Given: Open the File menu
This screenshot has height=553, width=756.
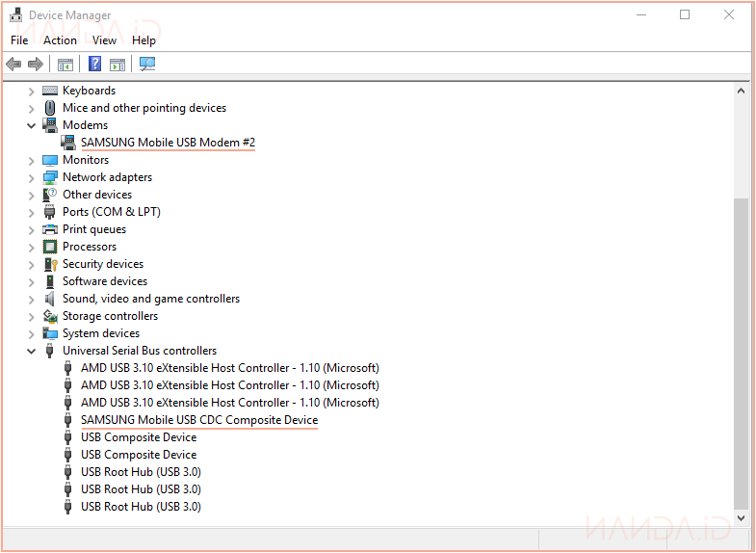Looking at the screenshot, I should pyautogui.click(x=19, y=40).
